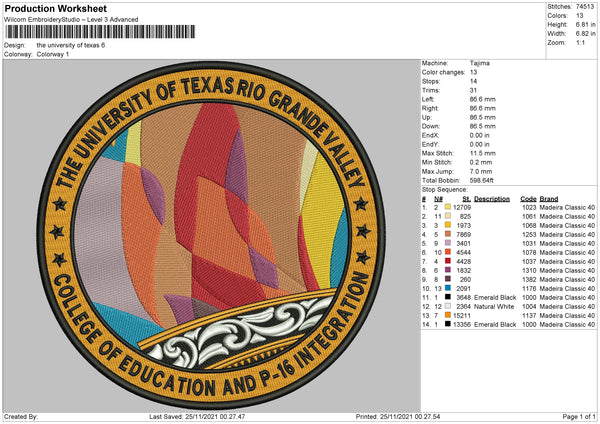Pick the orange swatch next to 15211

coord(448,315)
